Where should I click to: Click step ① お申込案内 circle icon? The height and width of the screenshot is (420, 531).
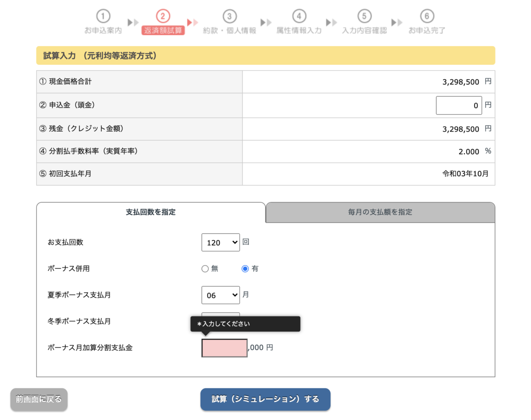[x=103, y=16]
